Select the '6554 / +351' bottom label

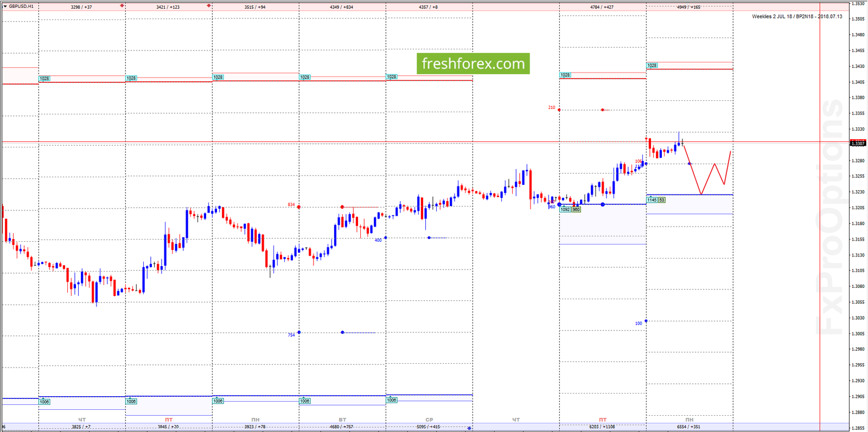coord(689,427)
